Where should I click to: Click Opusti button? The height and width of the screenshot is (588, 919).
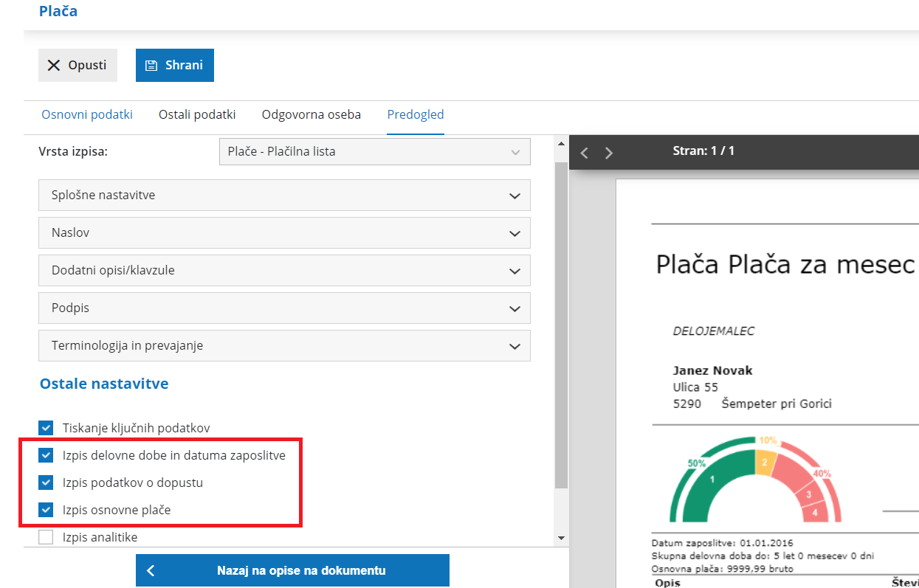[78, 65]
